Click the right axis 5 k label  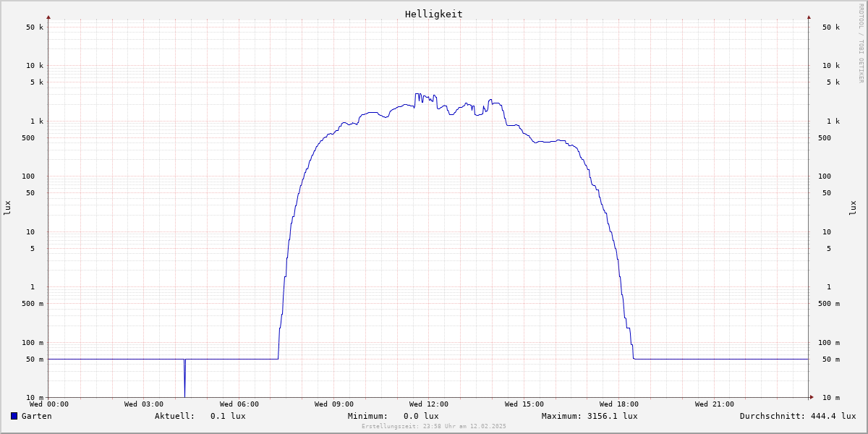(x=833, y=82)
